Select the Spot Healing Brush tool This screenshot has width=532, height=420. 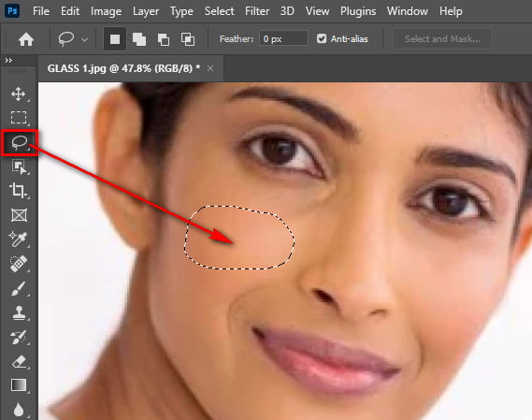coord(19,264)
